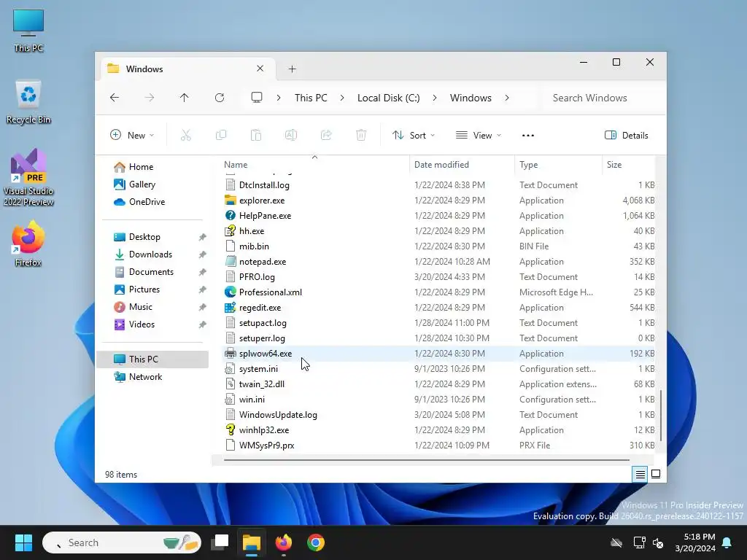Viewport: 747px width, 560px height.
Task: Click Visual Studio 2022 Preview shortcut
Action: [x=28, y=178]
